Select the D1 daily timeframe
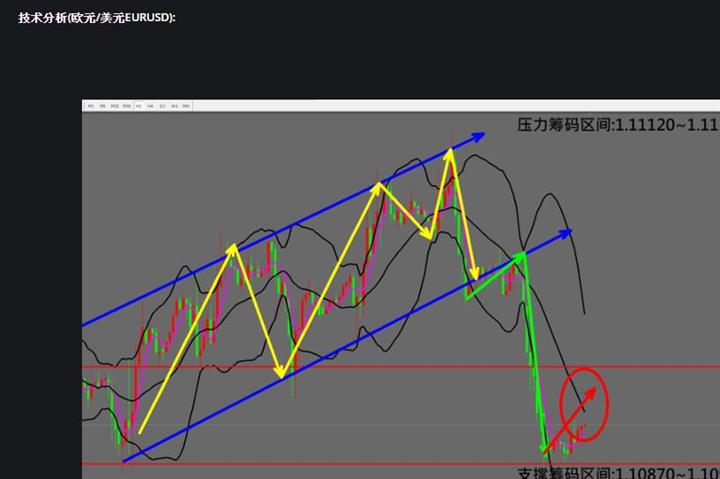Image resolution: width=720 pixels, height=479 pixels. [163, 106]
